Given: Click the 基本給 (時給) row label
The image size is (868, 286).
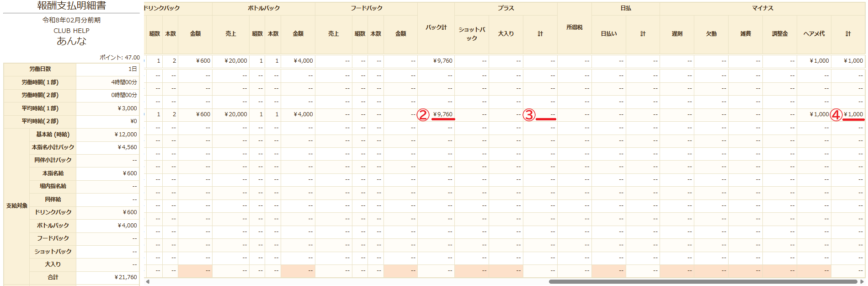Looking at the screenshot, I should 53,135.
